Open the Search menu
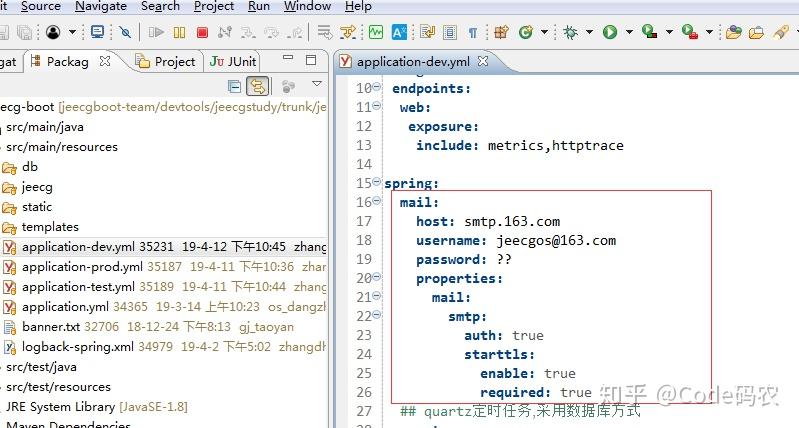 (160, 6)
